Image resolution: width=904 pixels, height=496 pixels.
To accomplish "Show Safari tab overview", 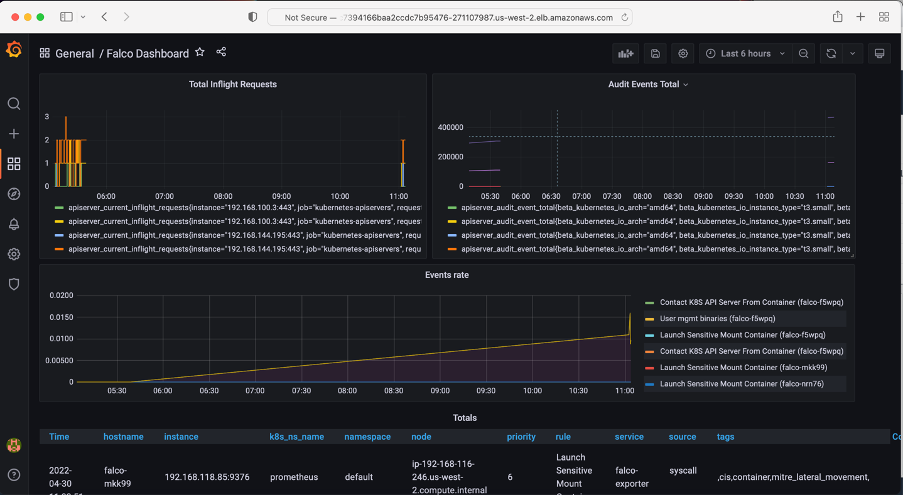I will (884, 17).
